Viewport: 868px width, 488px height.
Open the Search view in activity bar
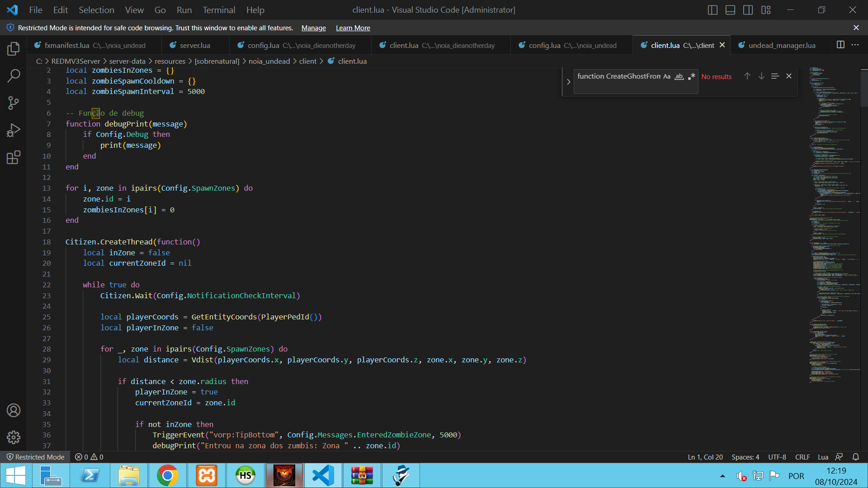coord(14,75)
